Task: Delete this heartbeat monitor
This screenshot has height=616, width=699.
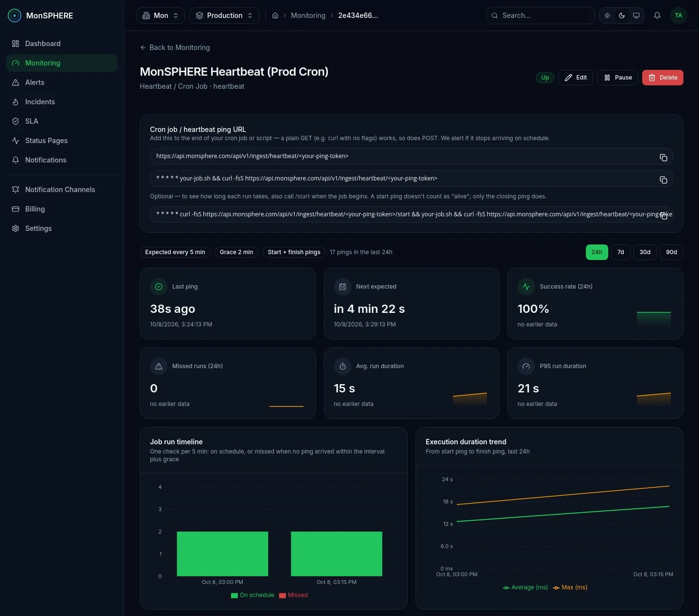Action: (x=663, y=78)
